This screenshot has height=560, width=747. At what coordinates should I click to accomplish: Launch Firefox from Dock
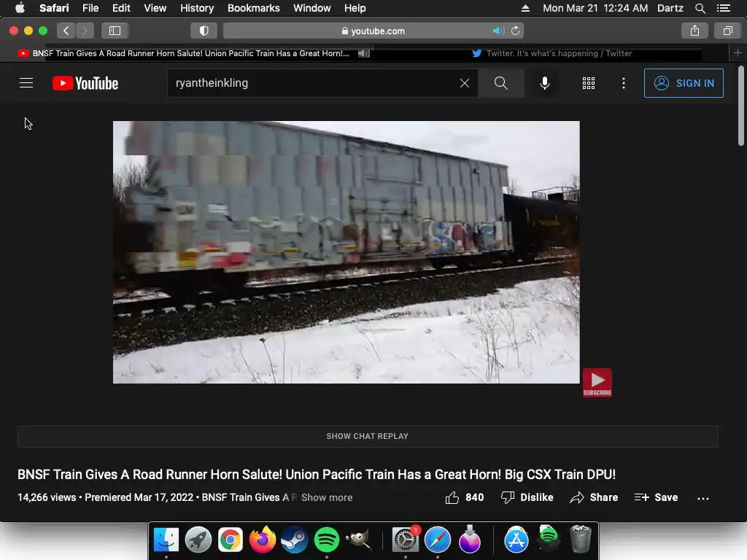(263, 540)
